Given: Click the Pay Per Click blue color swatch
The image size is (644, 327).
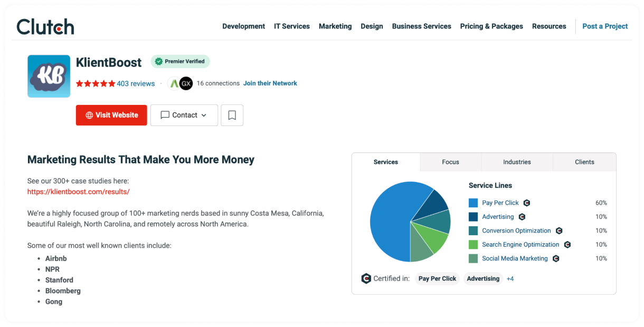Looking at the screenshot, I should (x=473, y=203).
